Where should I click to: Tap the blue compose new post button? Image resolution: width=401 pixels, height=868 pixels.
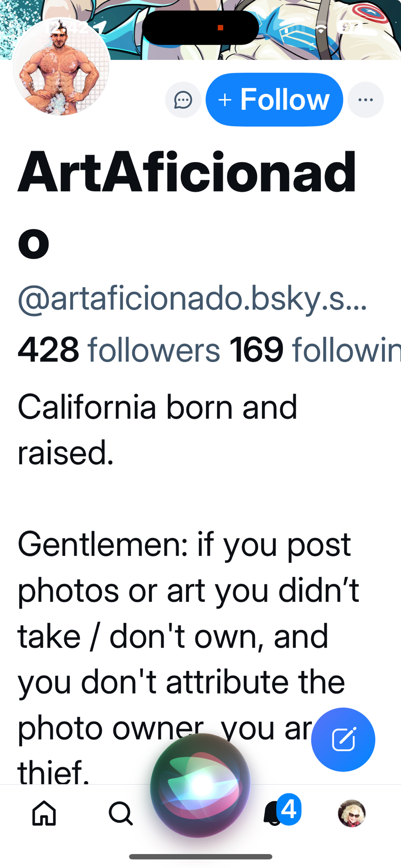click(x=343, y=740)
